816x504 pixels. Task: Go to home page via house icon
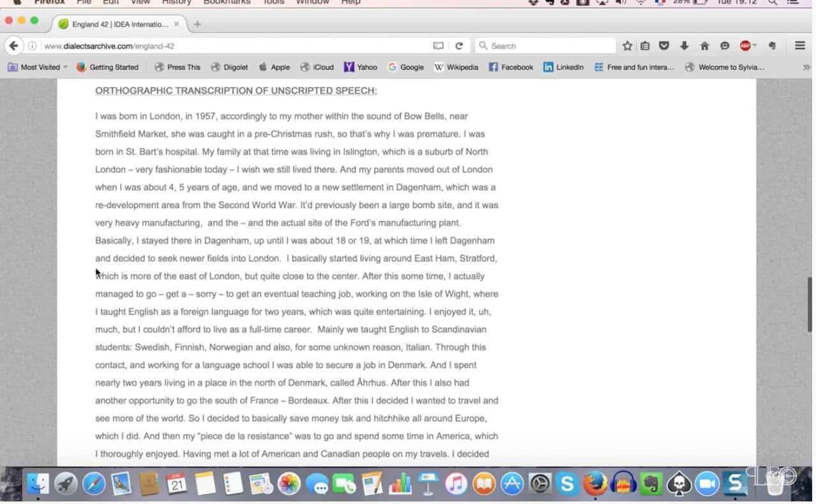tap(704, 46)
